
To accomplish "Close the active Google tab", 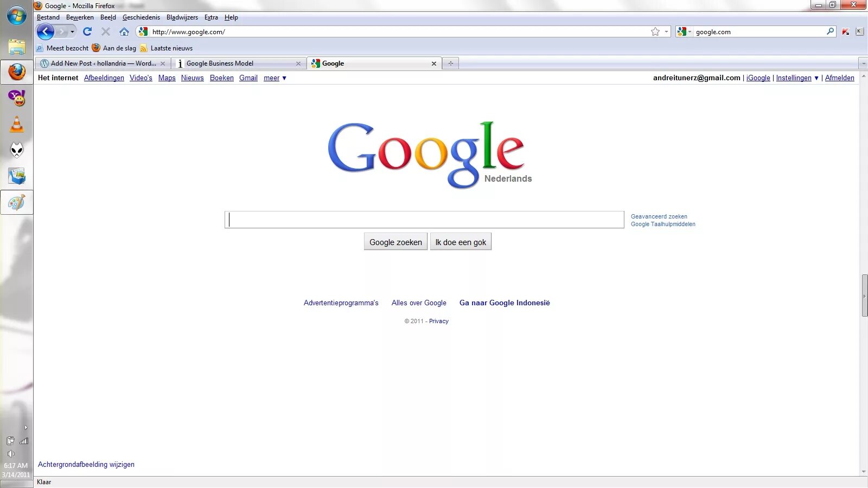I will click(434, 63).
